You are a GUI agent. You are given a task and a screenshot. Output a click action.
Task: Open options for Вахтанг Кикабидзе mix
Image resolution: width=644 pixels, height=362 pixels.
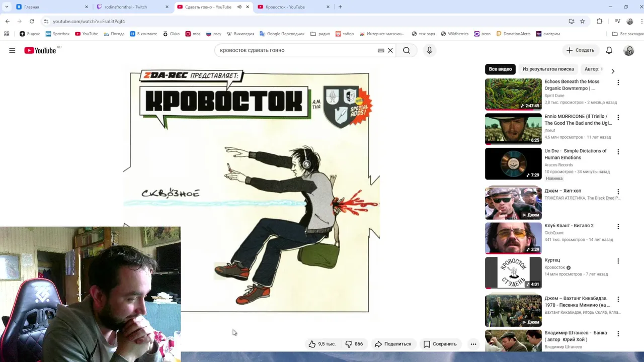(618, 299)
